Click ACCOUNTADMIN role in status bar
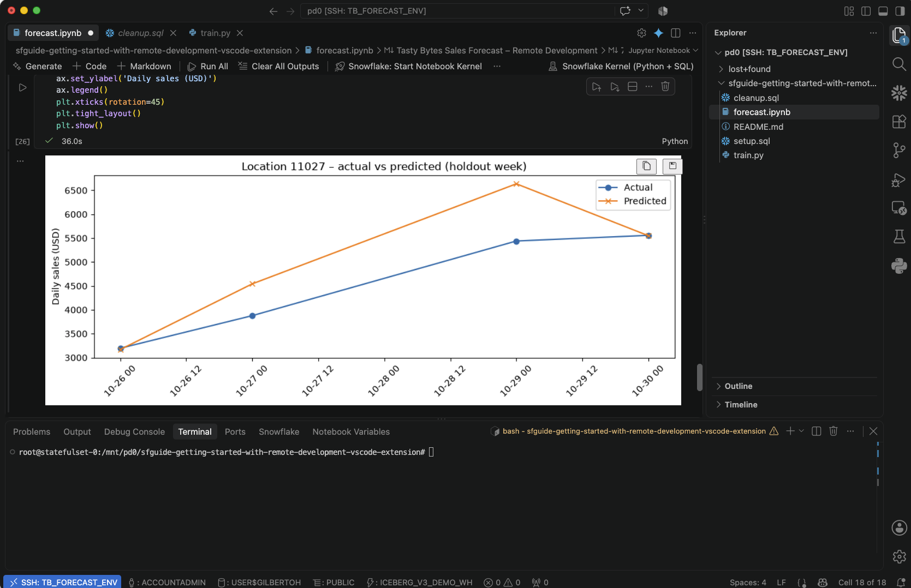Screen dimensions: 911x588 167,582
